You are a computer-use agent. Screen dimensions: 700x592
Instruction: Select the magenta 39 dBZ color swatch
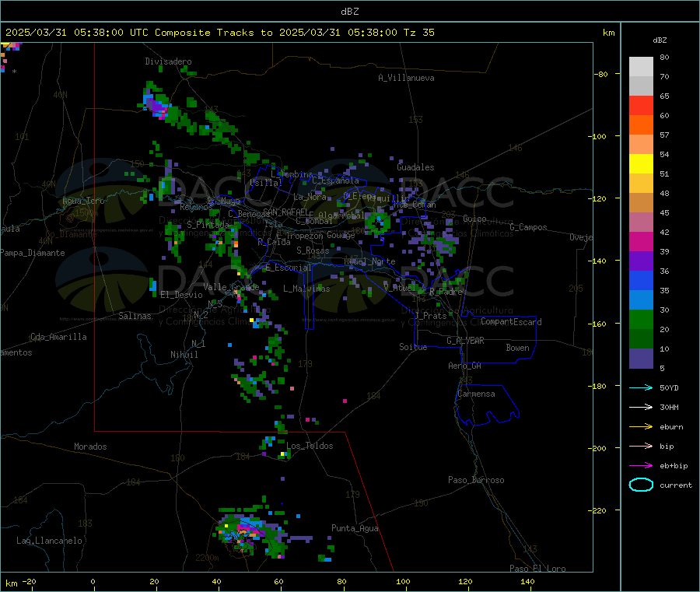tap(641, 241)
